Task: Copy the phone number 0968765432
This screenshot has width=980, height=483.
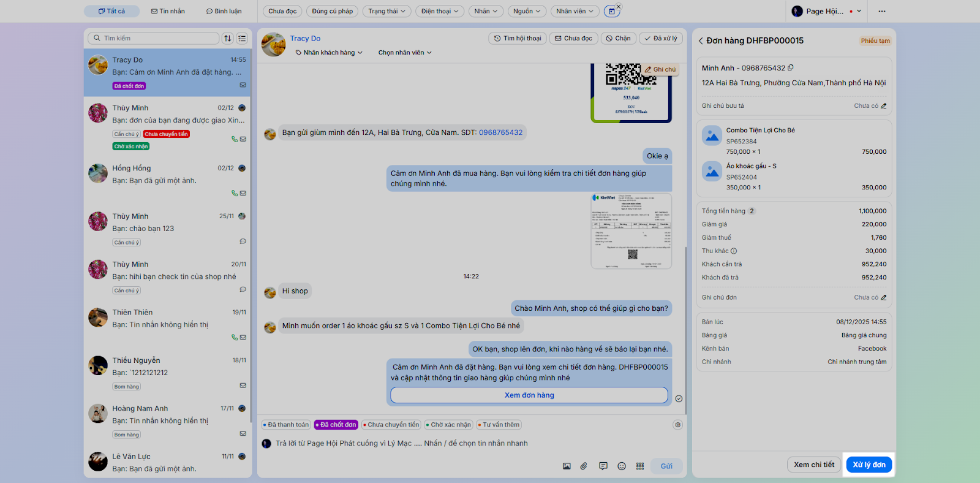Action: click(791, 68)
